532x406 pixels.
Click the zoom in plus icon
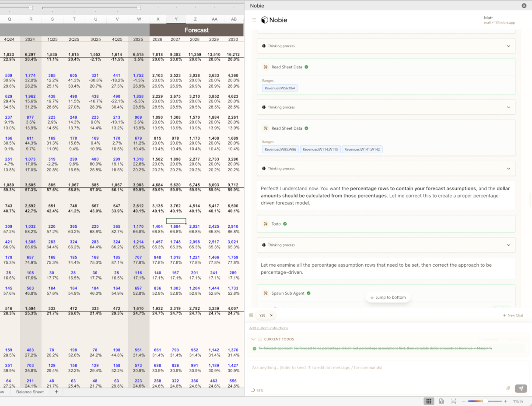click(x=505, y=401)
